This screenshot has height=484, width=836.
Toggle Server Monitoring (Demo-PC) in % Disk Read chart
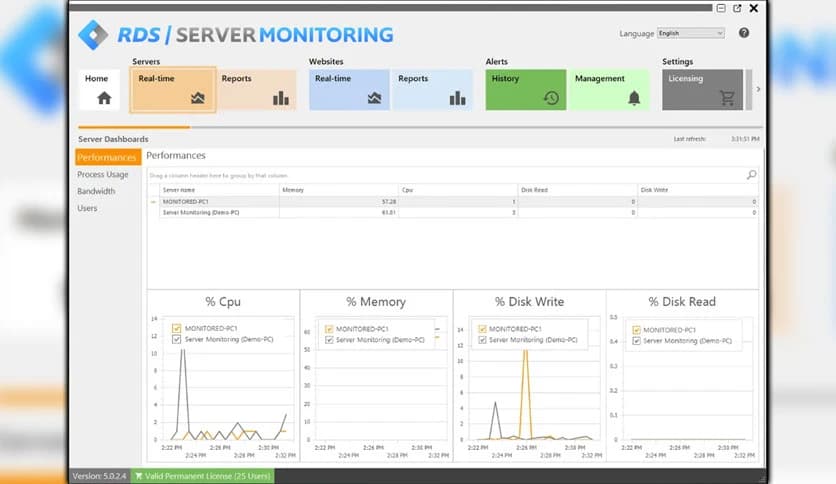click(636, 341)
